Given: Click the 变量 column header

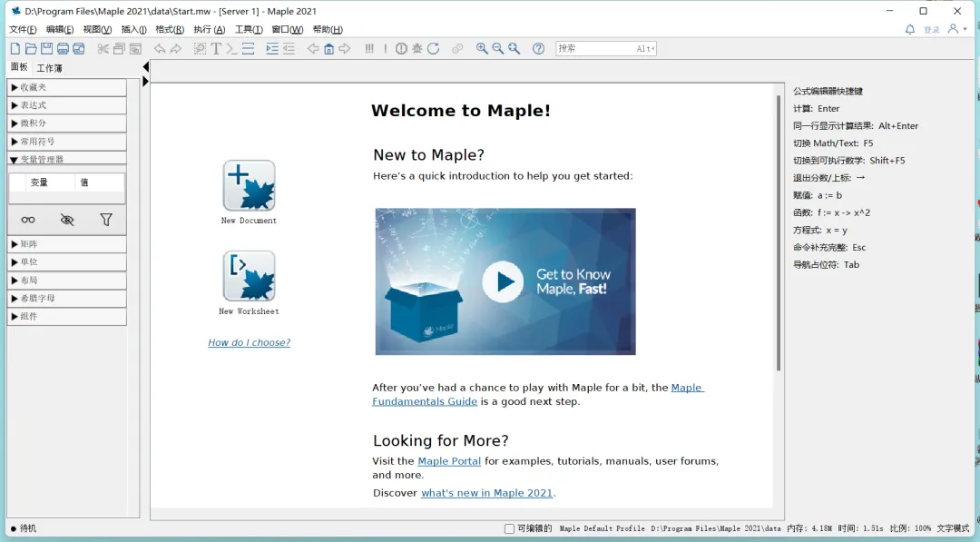Looking at the screenshot, I should [39, 182].
